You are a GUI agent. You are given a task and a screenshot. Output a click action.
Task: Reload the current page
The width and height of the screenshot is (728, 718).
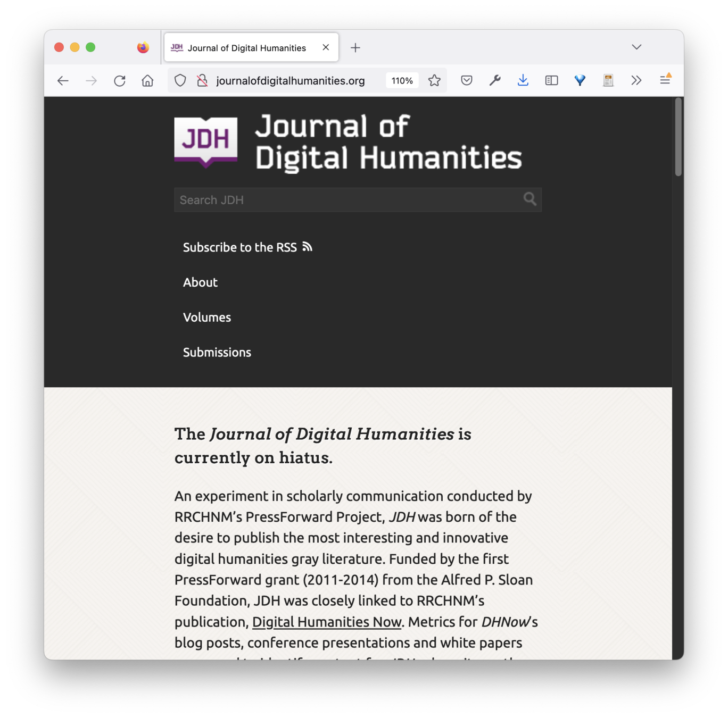pyautogui.click(x=120, y=80)
